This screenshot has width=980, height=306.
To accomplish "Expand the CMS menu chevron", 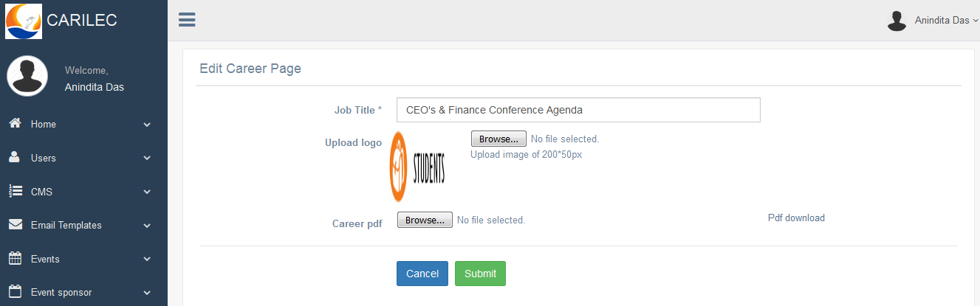I will tap(147, 192).
